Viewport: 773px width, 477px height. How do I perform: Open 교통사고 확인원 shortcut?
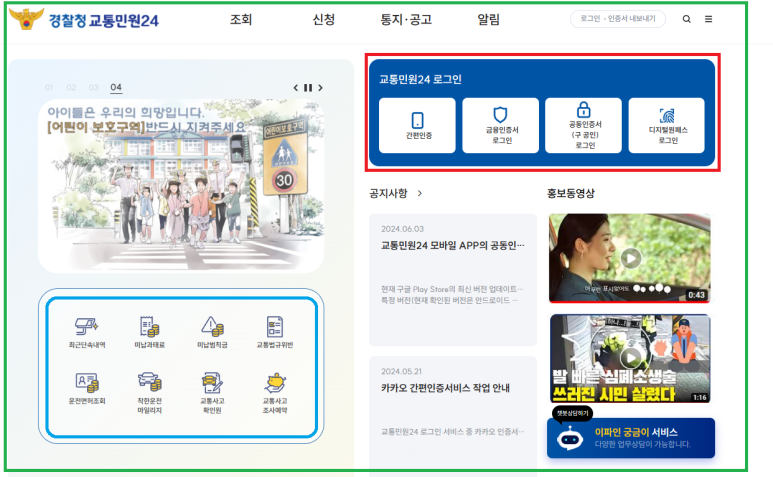pyautogui.click(x=212, y=393)
